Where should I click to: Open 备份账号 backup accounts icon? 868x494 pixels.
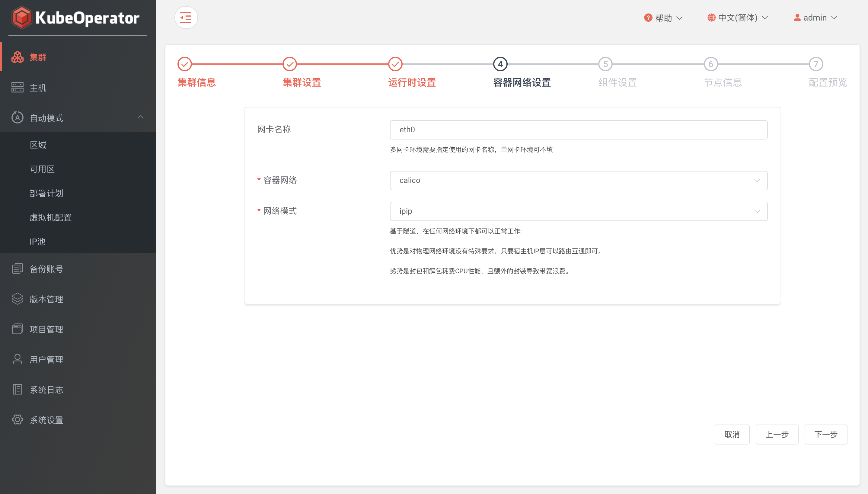(x=17, y=269)
